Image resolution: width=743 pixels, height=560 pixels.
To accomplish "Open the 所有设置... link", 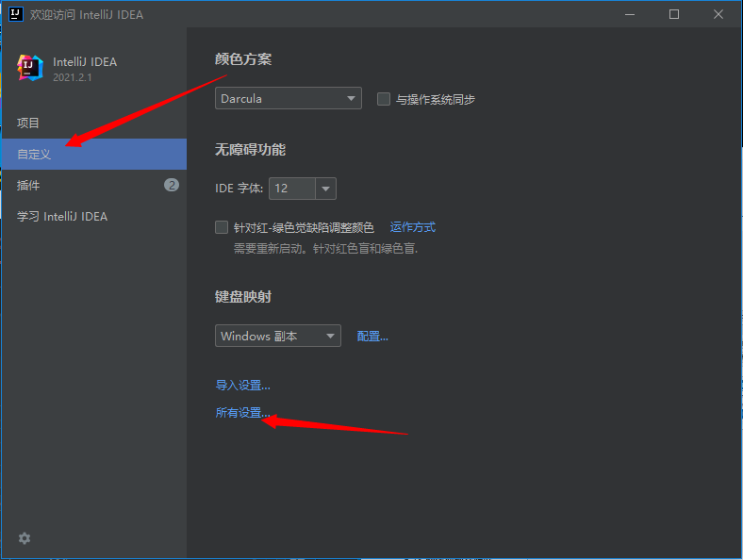I will tap(242, 413).
